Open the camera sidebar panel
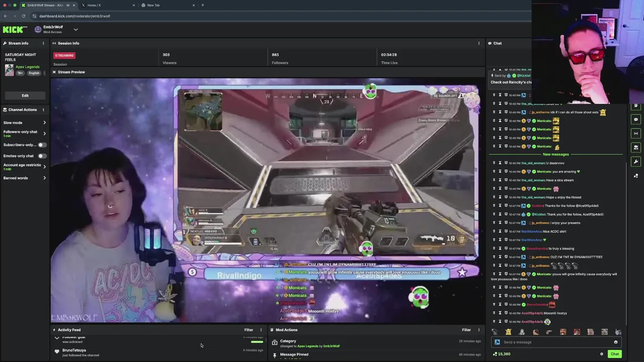Viewport: 644px width, 362px height. 636,147
